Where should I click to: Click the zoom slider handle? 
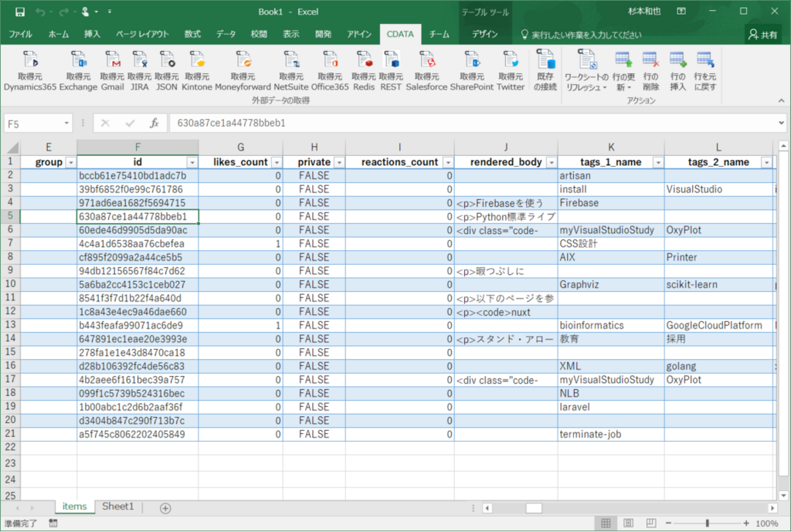708,524
